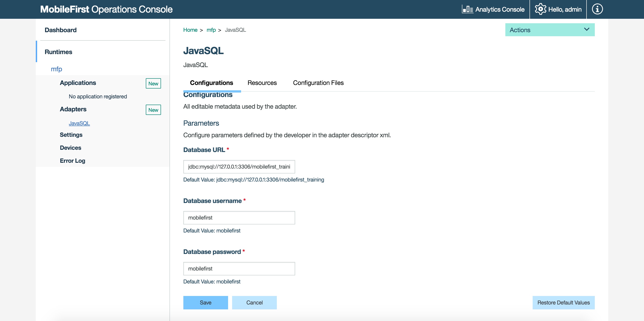Click the Database username default value text

[x=212, y=231]
